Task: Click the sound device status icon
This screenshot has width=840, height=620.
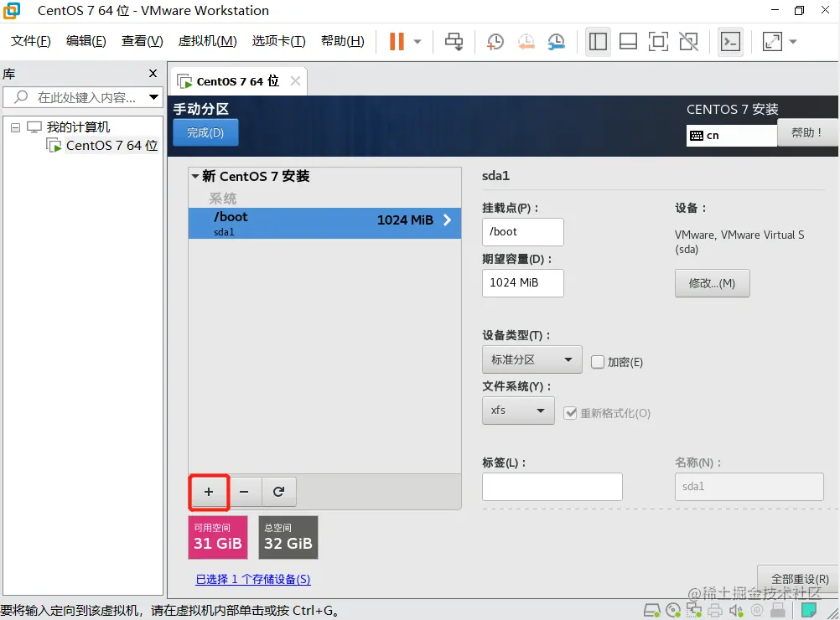Action: [735, 610]
